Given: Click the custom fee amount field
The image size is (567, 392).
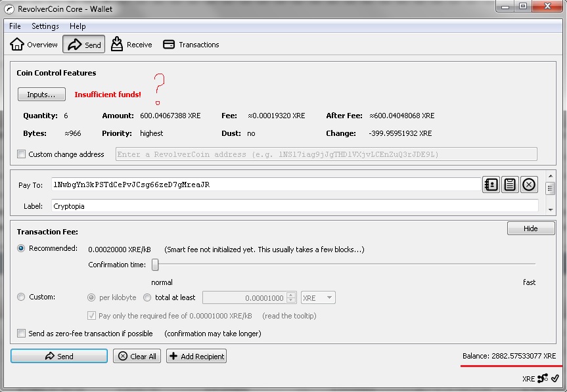Looking at the screenshot, I should [x=245, y=297].
